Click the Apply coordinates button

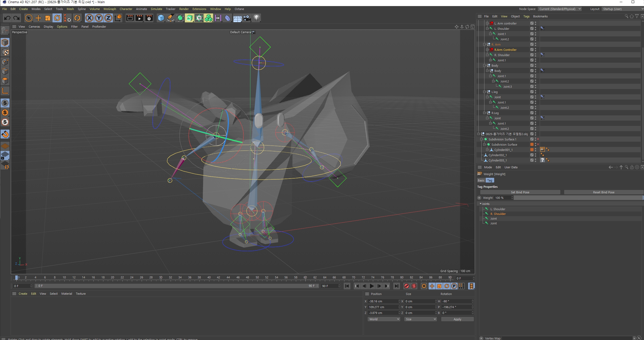457,319
